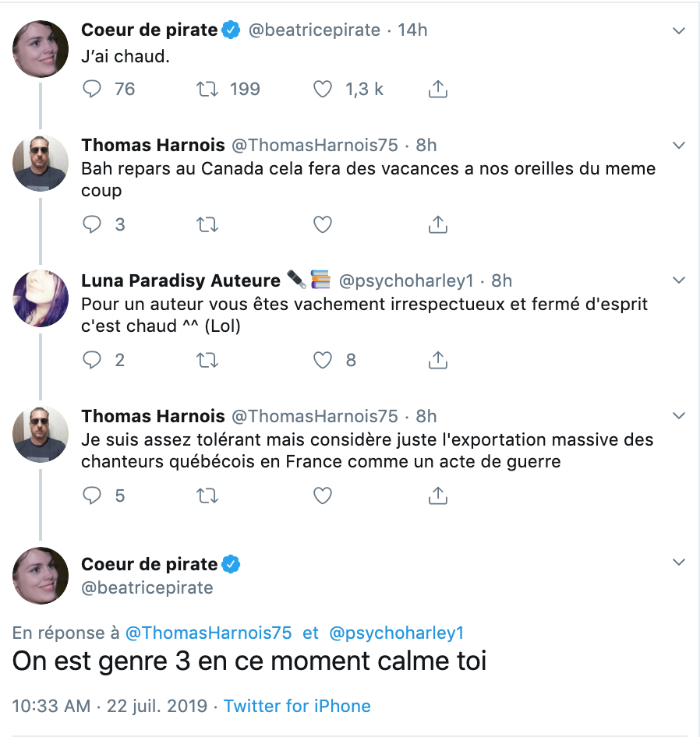Expand options for Luna Paradisy Auteure's tweet
The image size is (700, 737).
(678, 280)
